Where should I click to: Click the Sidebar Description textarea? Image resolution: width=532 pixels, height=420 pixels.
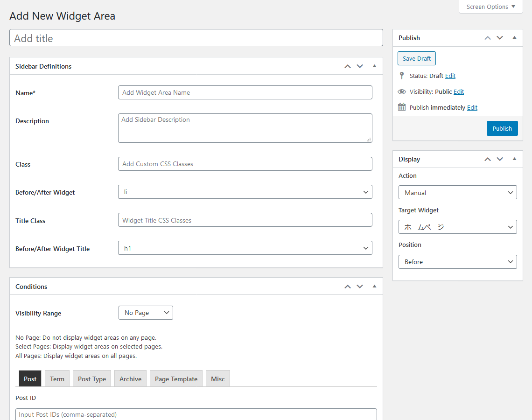245,128
